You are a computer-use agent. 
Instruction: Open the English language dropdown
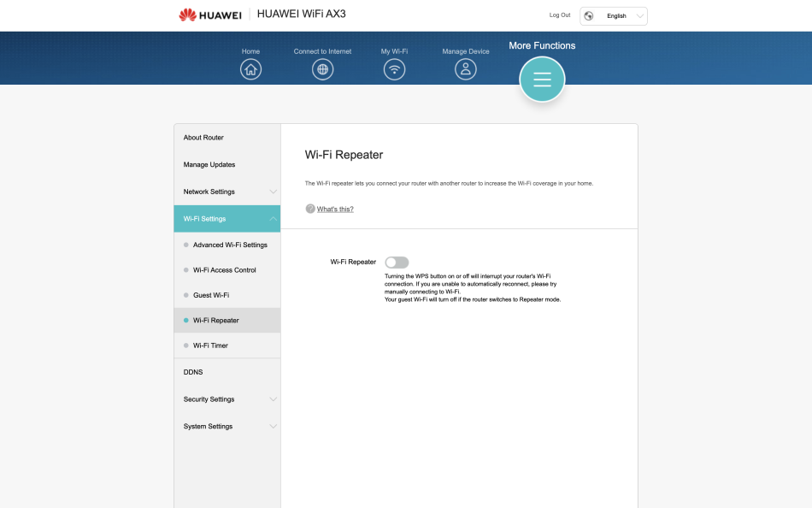coord(614,16)
